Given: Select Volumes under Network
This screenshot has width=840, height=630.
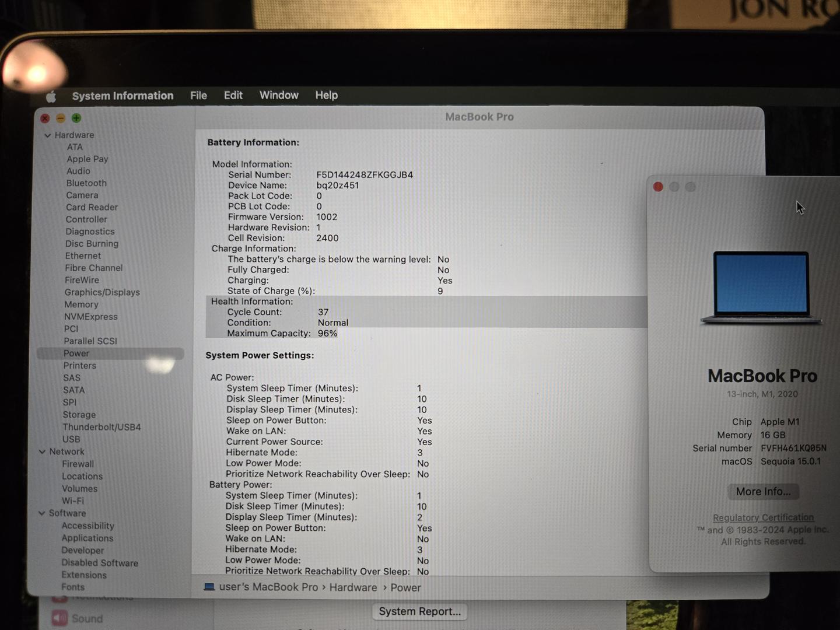Looking at the screenshot, I should pyautogui.click(x=80, y=489).
